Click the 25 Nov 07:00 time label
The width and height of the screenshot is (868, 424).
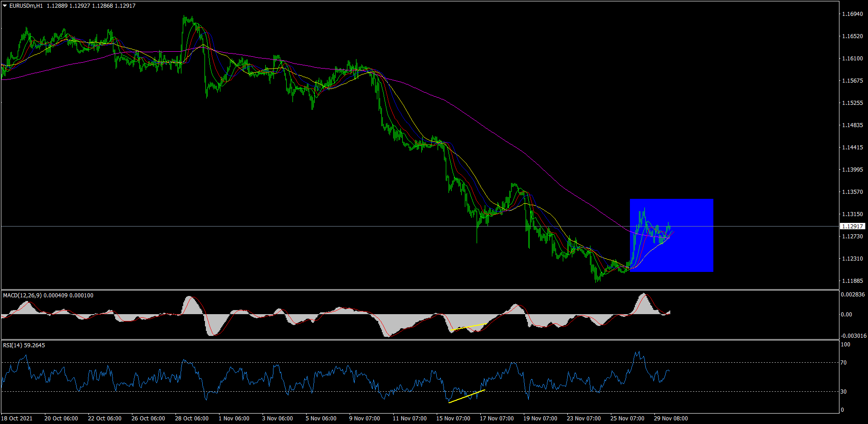point(627,419)
